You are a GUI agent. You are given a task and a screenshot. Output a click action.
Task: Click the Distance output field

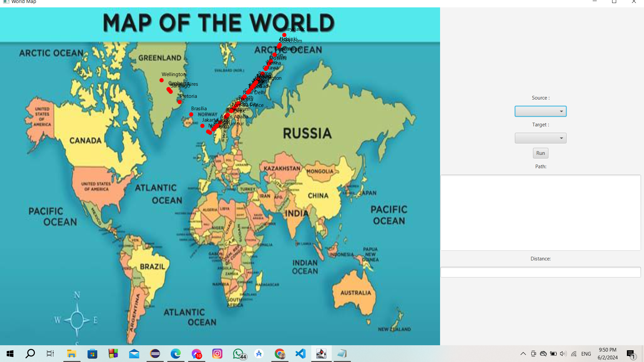click(x=540, y=272)
